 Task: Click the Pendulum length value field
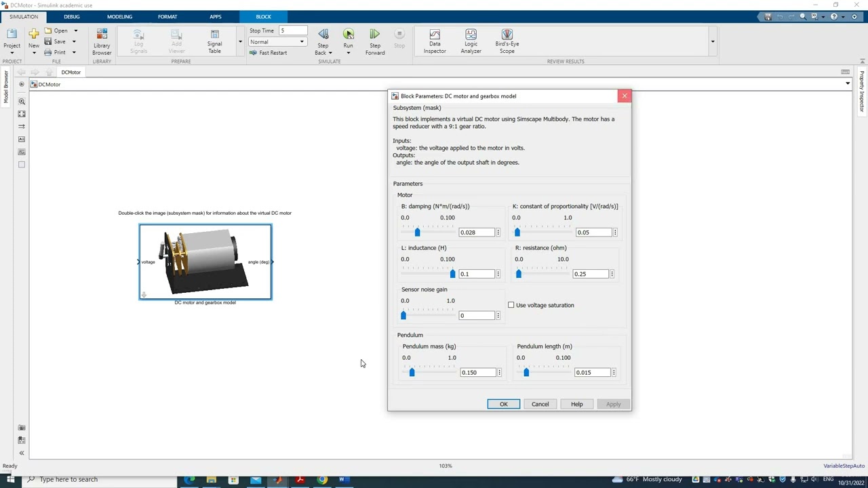[592, 373]
